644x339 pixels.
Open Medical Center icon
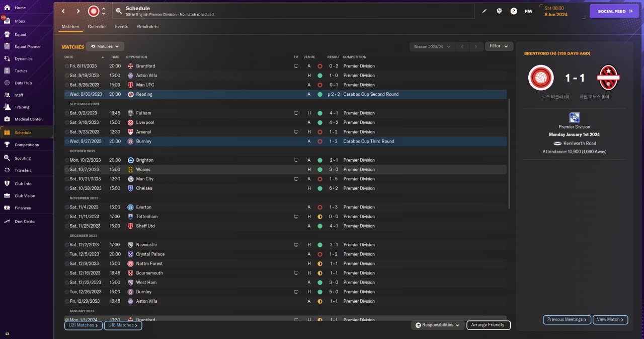(7, 119)
